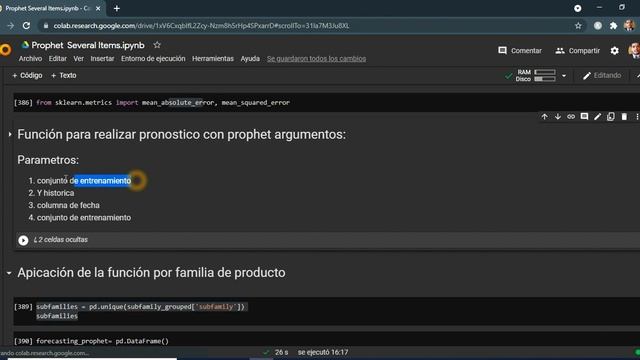Copy link to cell icon
Screen dimensions: 640x360
571,117
